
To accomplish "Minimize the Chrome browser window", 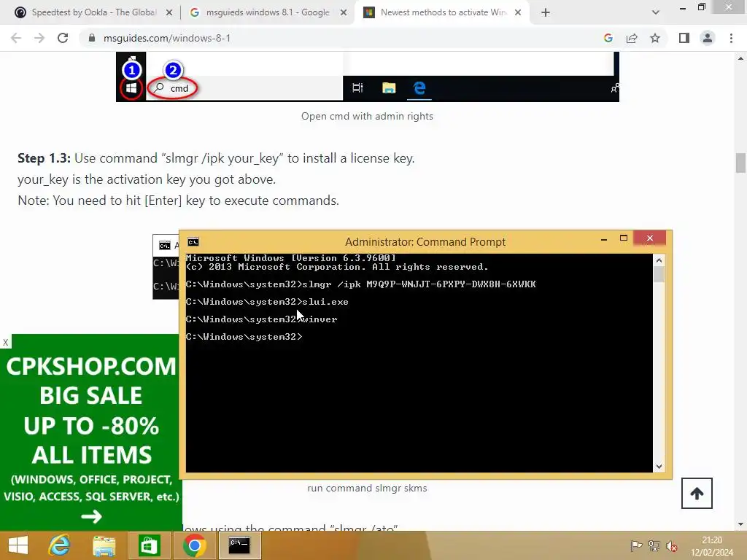I will (683, 7).
